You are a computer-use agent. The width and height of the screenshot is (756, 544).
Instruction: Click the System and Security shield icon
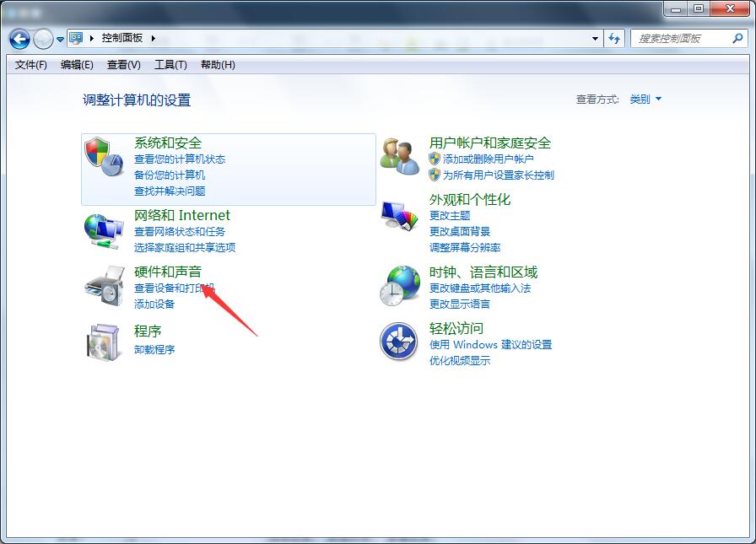pos(104,157)
